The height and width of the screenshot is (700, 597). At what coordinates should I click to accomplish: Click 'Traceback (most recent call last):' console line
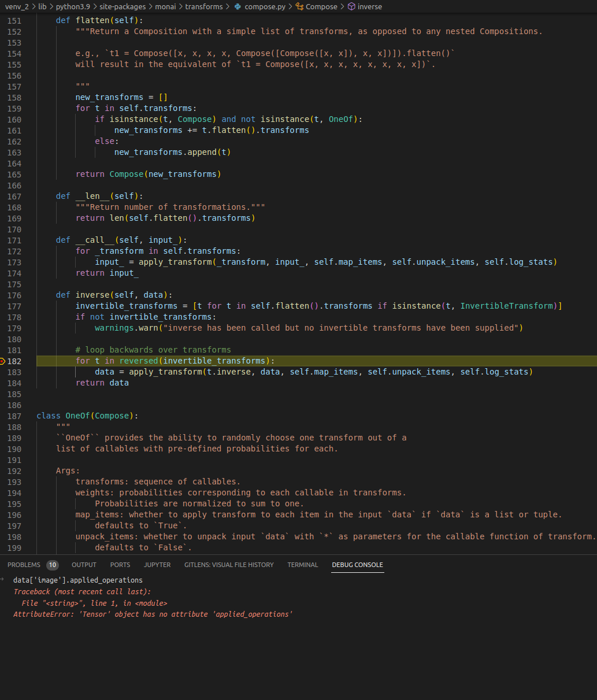pos(82,591)
